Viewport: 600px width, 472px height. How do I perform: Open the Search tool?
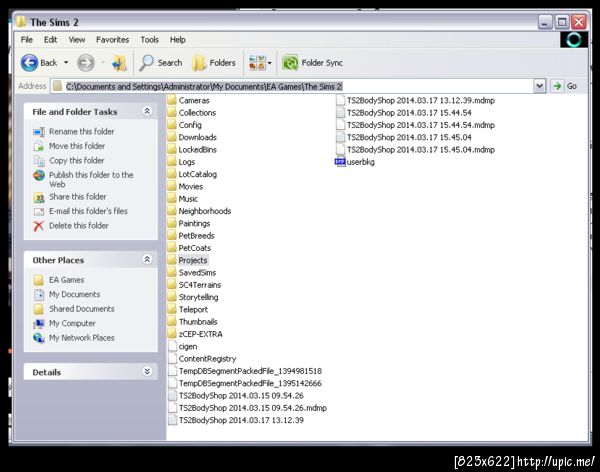(x=160, y=63)
